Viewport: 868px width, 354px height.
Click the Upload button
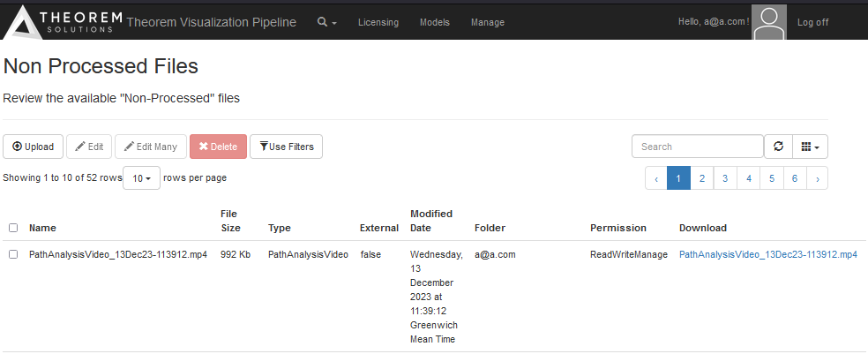[x=34, y=147]
